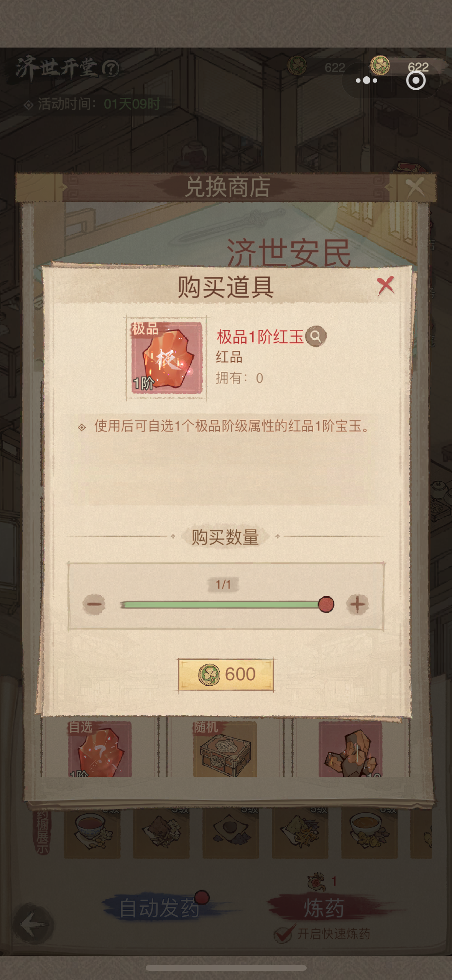Tap the minus quantity button

coord(94,604)
